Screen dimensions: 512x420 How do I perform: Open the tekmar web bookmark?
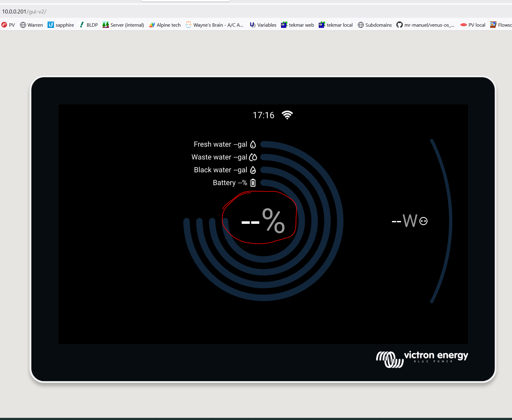point(298,25)
